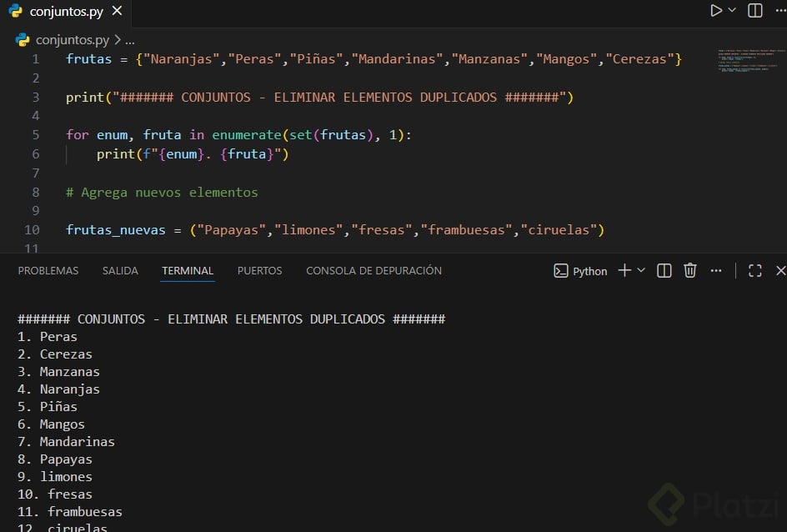
Task: Open the new terminal profile dropdown
Action: (641, 270)
